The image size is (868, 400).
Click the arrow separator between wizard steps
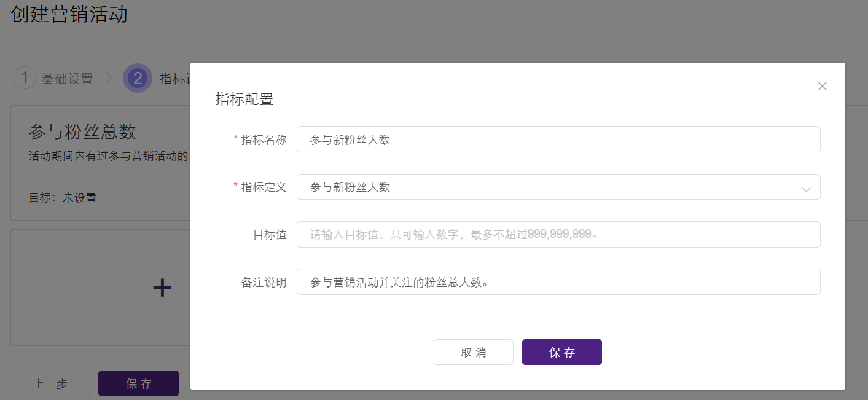pos(108,77)
